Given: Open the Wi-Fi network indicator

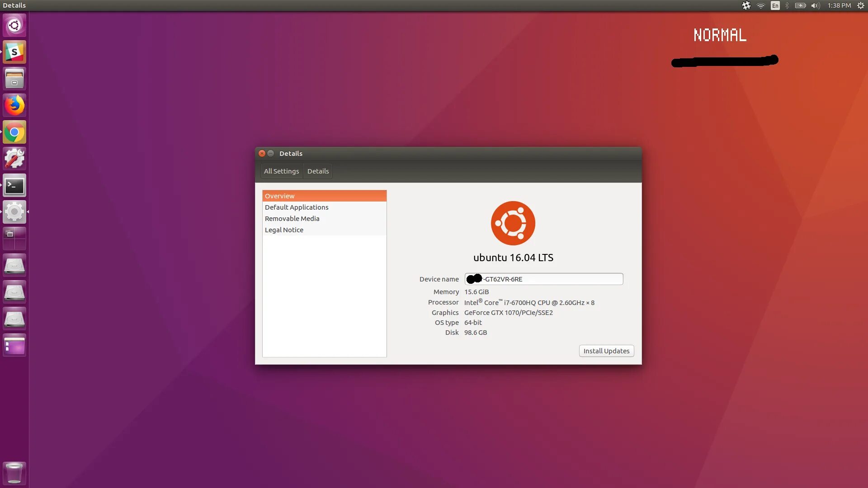Looking at the screenshot, I should click(x=761, y=5).
